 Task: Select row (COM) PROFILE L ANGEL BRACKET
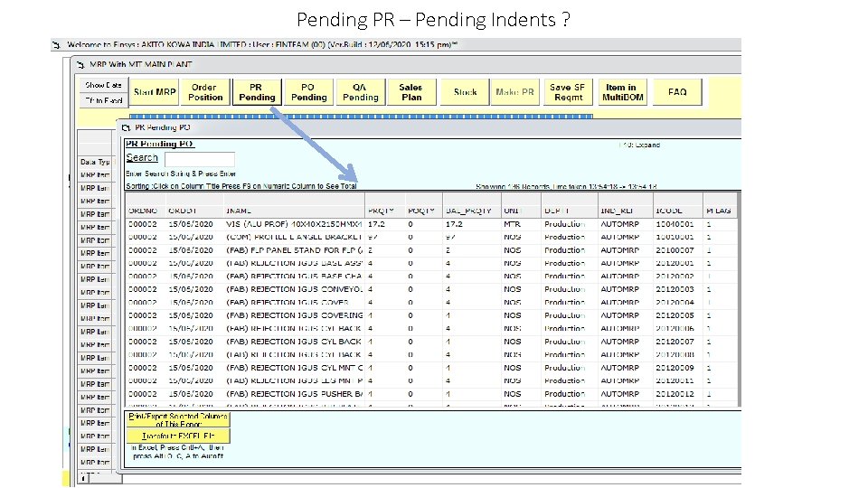[432, 237]
